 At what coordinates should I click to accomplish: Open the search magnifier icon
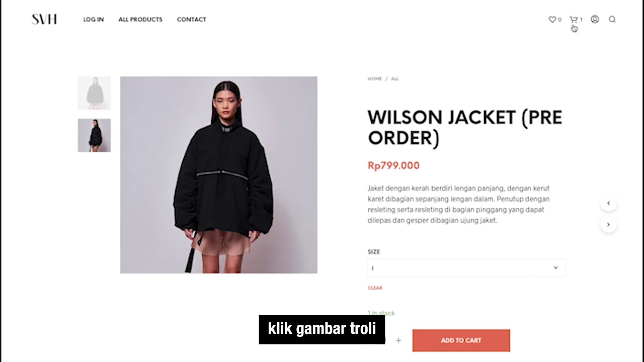click(x=612, y=19)
